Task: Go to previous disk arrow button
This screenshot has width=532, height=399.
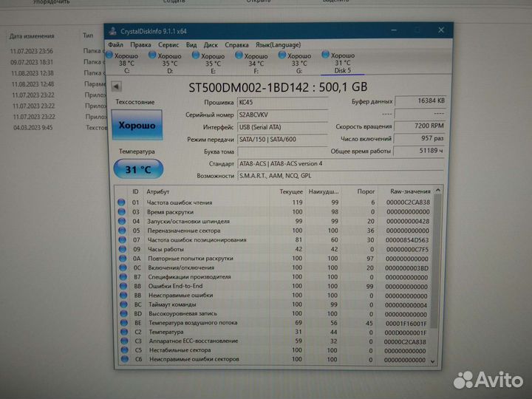Action: click(x=117, y=86)
